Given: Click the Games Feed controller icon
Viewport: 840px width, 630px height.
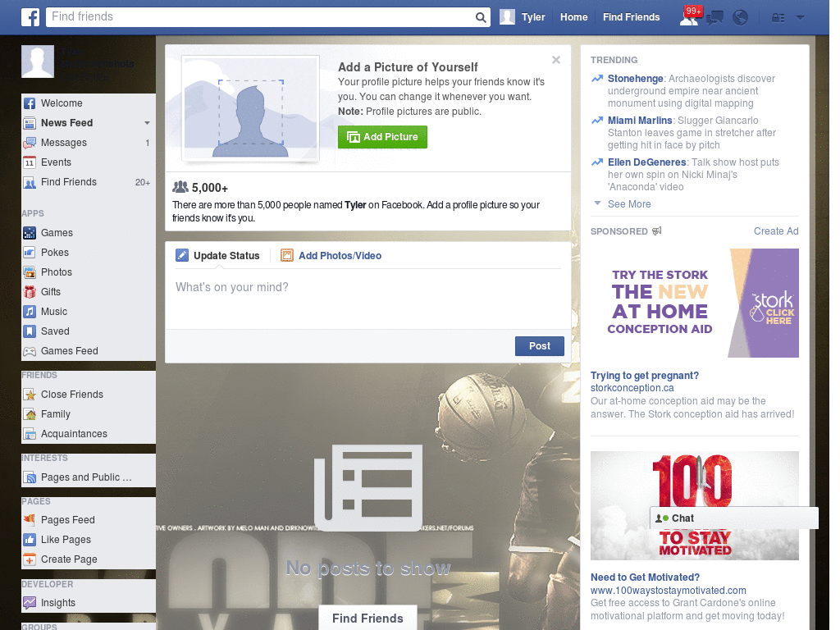Looking at the screenshot, I should pos(30,351).
